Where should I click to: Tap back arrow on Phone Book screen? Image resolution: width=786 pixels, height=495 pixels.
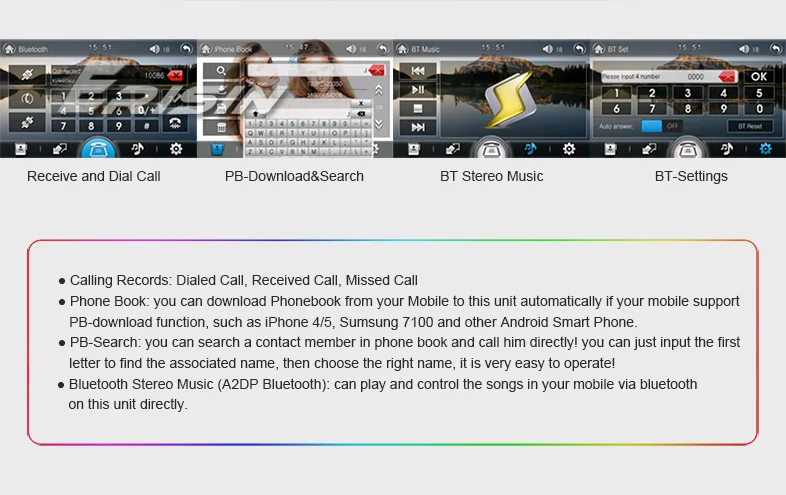click(383, 49)
